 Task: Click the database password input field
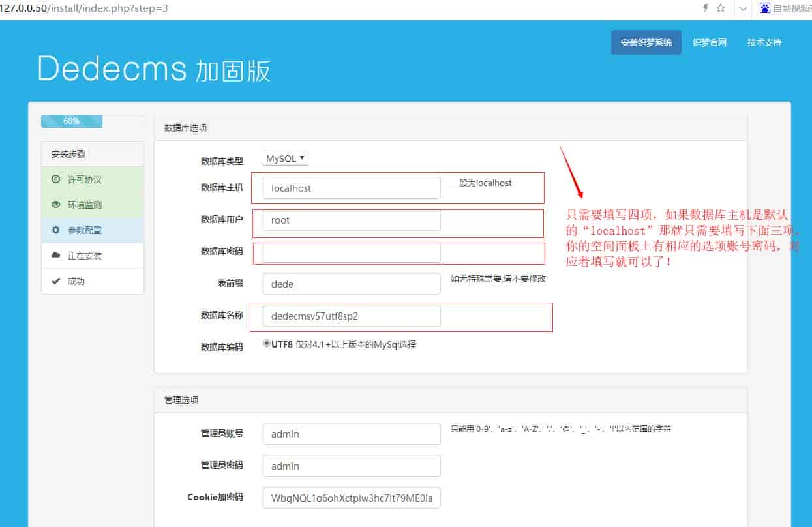(x=351, y=253)
